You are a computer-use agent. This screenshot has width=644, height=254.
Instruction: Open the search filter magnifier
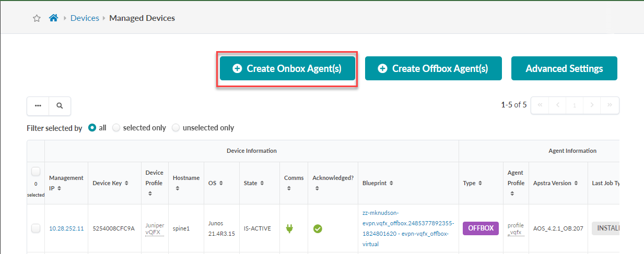coord(60,105)
